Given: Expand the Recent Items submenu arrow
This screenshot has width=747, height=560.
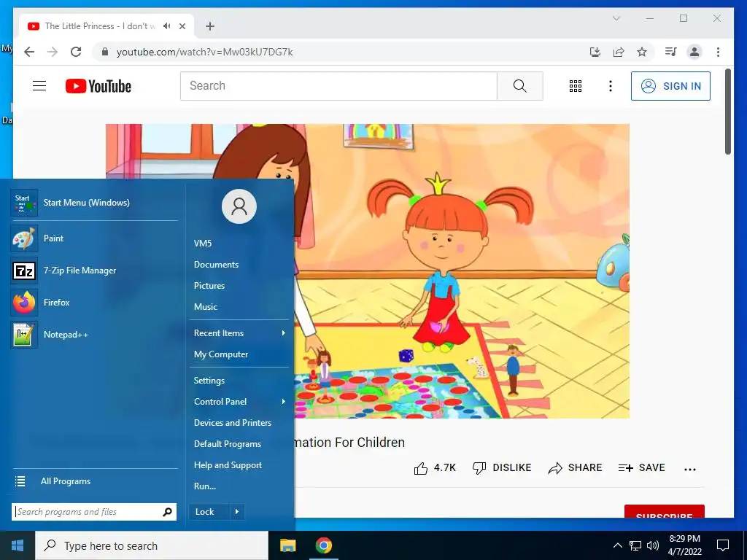Looking at the screenshot, I should [284, 333].
